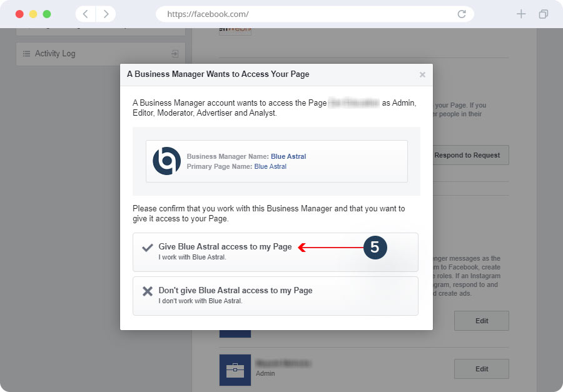Click the X icon beside Don't give access
The image size is (563, 392).
click(x=148, y=291)
